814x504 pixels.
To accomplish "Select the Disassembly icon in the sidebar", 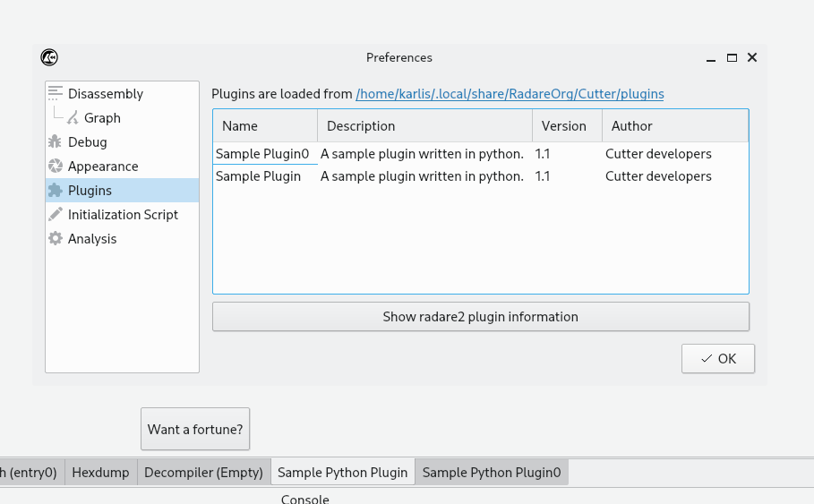I will [55, 93].
